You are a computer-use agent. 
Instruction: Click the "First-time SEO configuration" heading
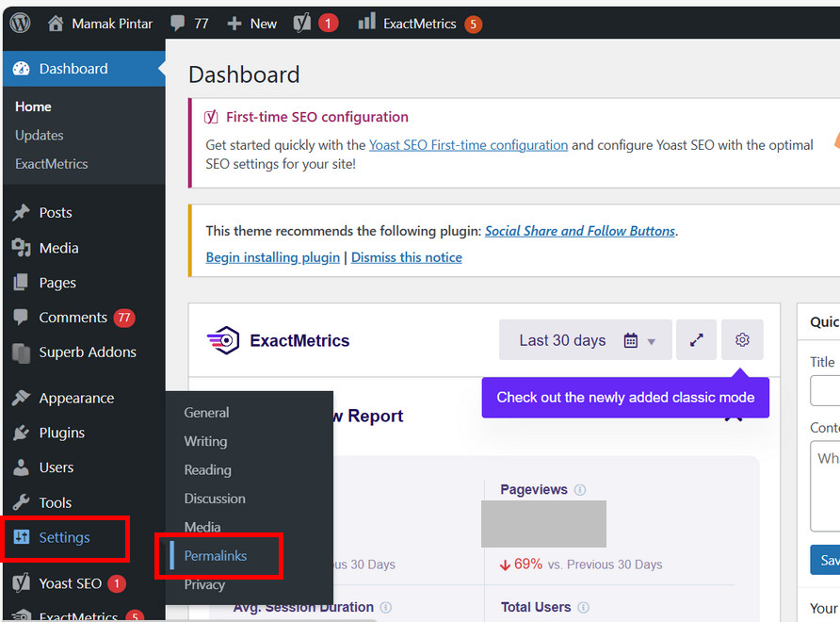pos(317,117)
